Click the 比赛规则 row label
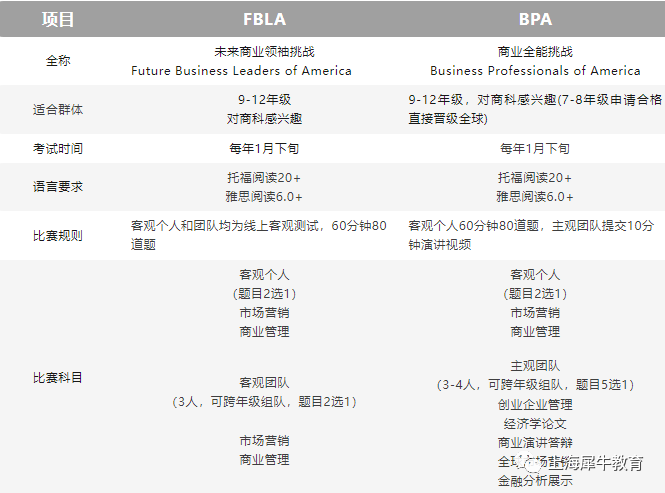665x493 pixels. [x=58, y=235]
